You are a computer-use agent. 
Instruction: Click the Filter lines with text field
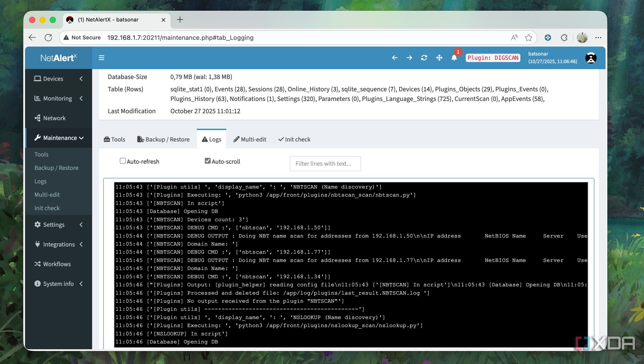[x=325, y=164]
